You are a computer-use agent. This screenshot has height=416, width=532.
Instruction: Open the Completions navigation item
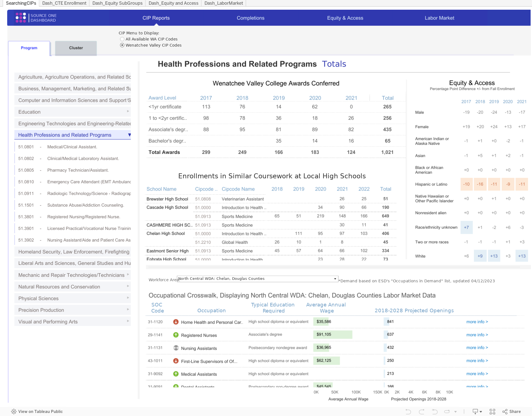click(x=250, y=18)
